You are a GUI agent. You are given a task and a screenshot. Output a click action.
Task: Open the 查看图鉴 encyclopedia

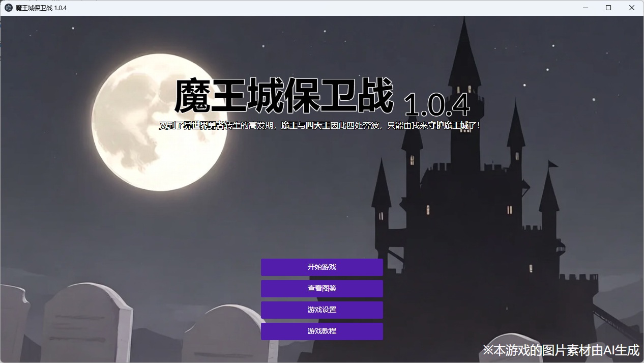(x=322, y=289)
